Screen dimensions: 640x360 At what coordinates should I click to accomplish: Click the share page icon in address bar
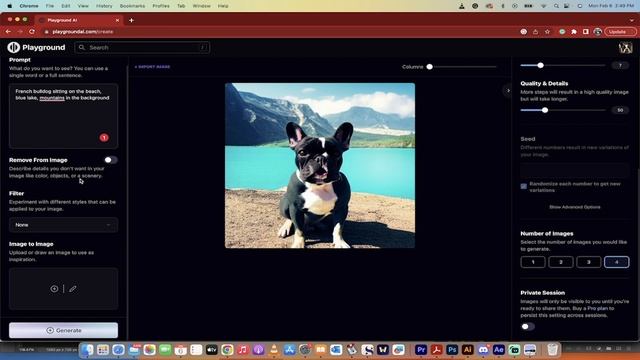(536, 31)
